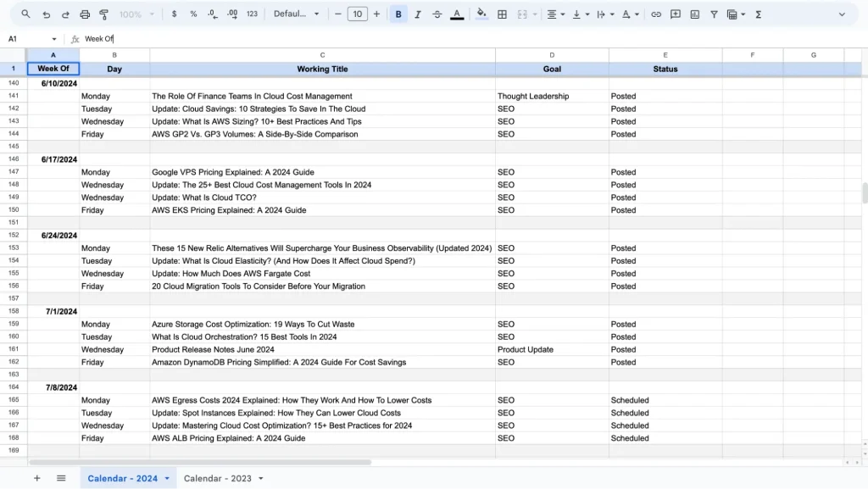The height and width of the screenshot is (489, 868).
Task: Format selection as currency
Action: tap(174, 14)
